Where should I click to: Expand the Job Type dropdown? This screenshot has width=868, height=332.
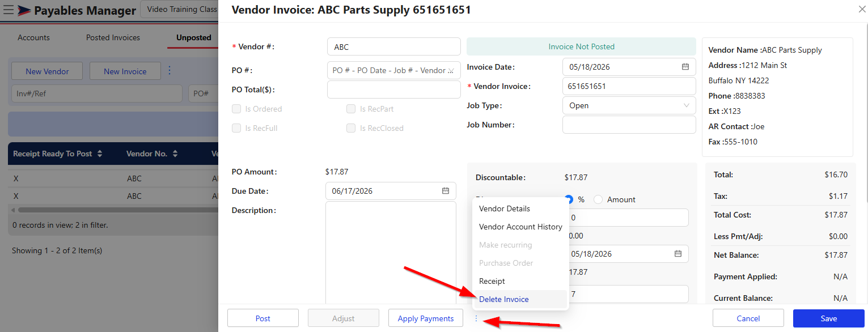pyautogui.click(x=629, y=105)
